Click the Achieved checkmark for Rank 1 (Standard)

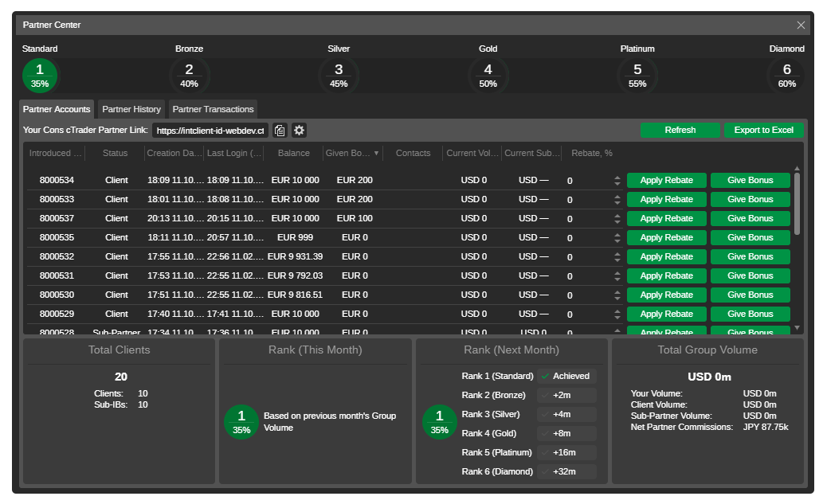point(545,376)
